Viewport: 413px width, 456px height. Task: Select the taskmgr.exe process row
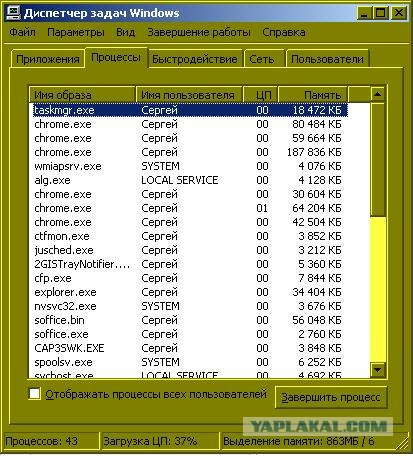190,110
